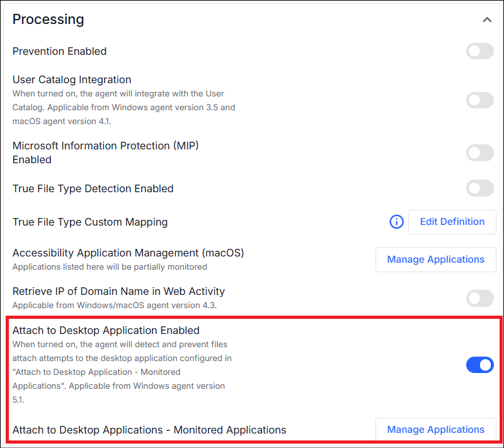Click True File Type Detection Enabled text

pos(93,188)
